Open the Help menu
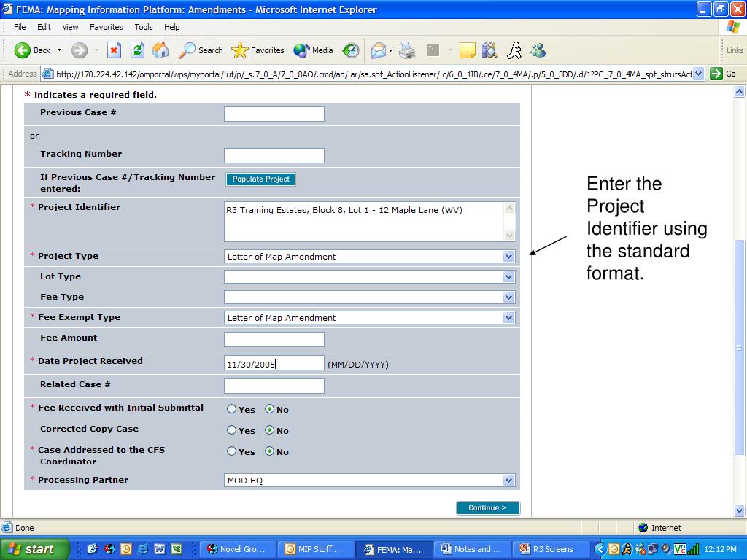Viewport: 747px width, 560px height. [x=172, y=27]
